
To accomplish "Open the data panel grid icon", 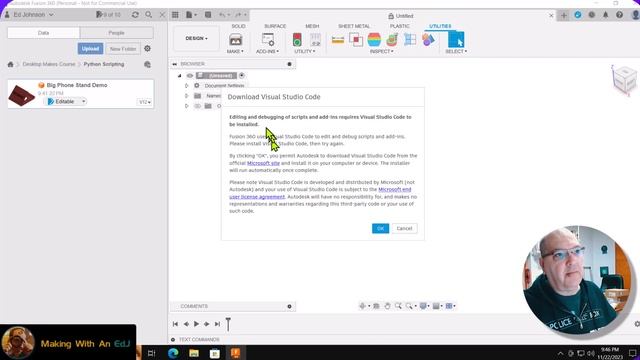I will click(x=175, y=15).
